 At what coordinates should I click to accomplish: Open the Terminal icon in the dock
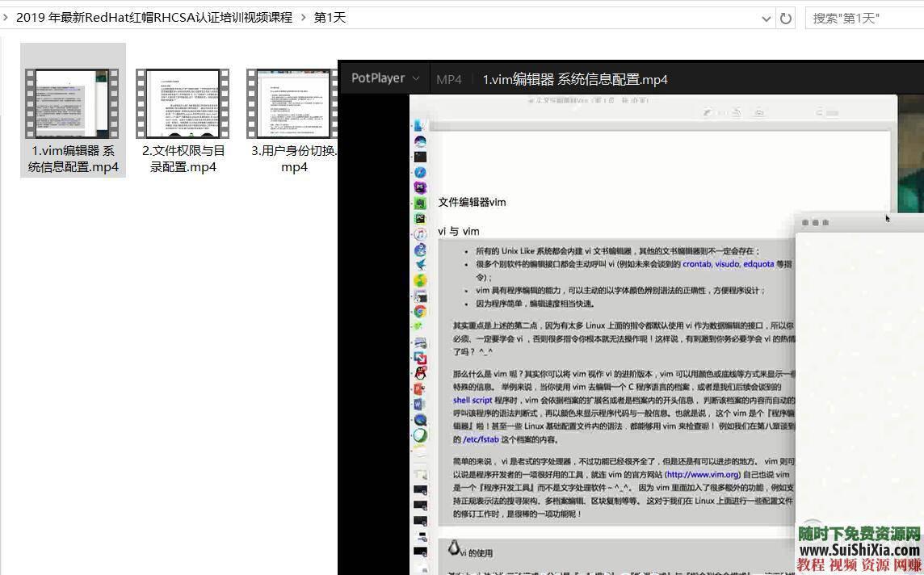(422, 157)
